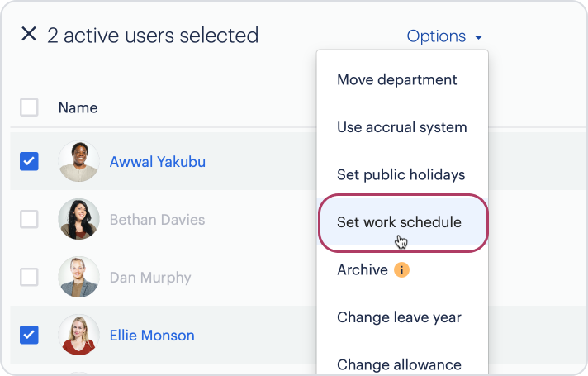
Task: Open Awwal Yakubu's avatar photo
Action: coord(79,162)
